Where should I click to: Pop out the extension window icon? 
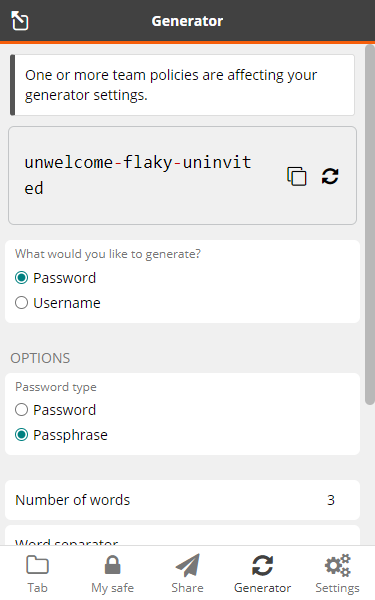point(20,20)
